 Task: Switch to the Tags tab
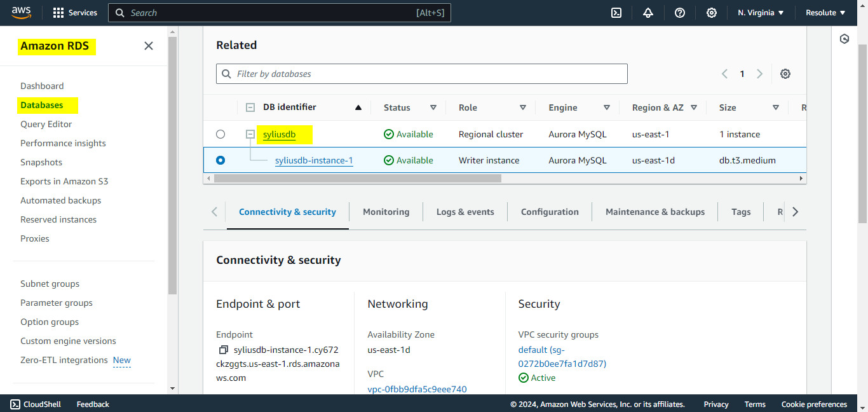pyautogui.click(x=741, y=212)
